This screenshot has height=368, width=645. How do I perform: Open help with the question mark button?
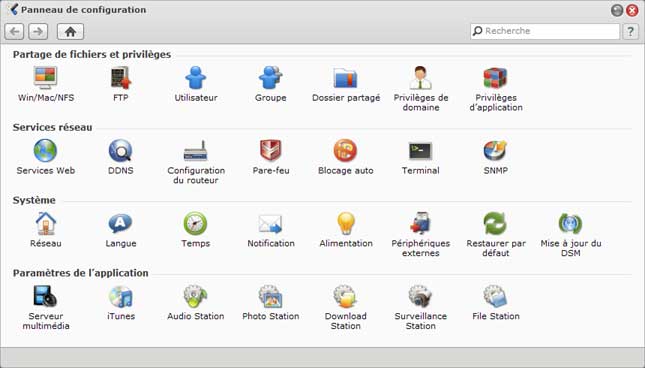pyautogui.click(x=631, y=31)
